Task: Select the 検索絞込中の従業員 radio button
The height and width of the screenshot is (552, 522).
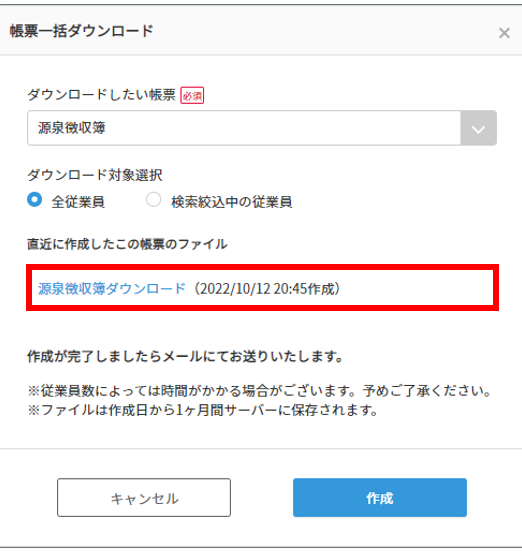Action: (153, 200)
